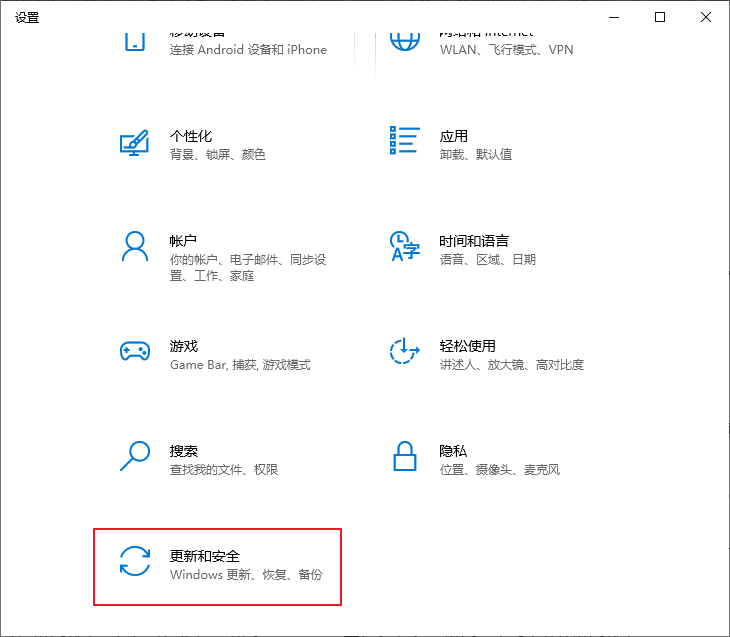The width and height of the screenshot is (730, 637).
Task: Click the 更新和安全 refresh arrows icon
Action: [x=135, y=561]
